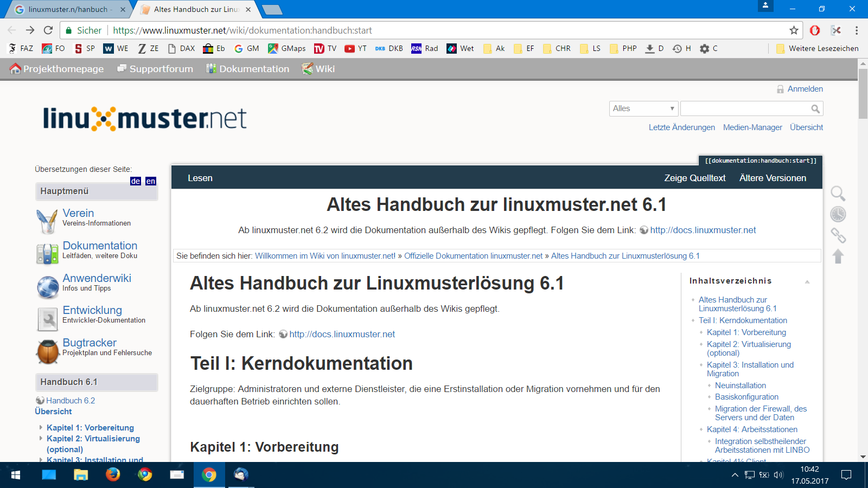Open Ältere Versionen
The image size is (868, 488).
tap(773, 178)
